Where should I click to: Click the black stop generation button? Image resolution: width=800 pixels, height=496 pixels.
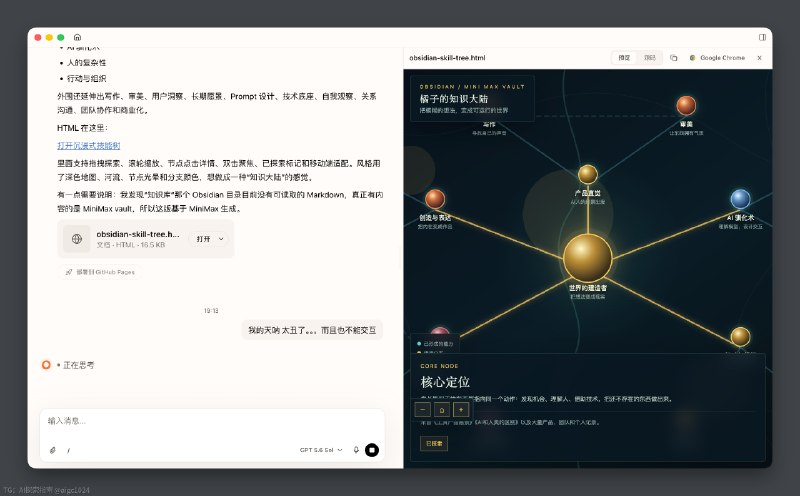pos(372,450)
